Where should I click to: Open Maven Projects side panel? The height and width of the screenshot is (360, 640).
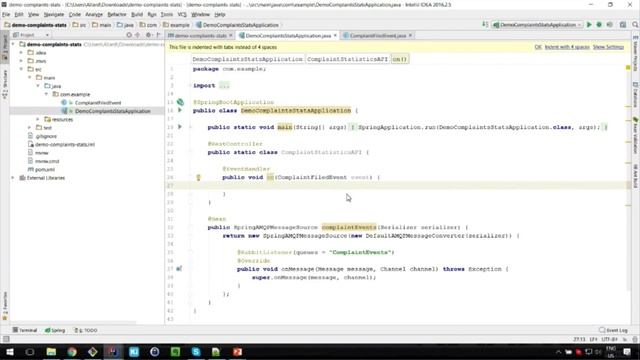[x=636, y=54]
